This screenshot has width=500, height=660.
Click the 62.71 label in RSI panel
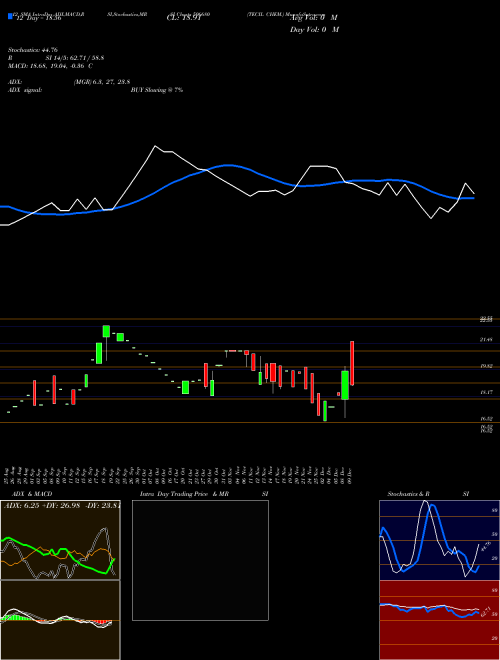coord(485,611)
